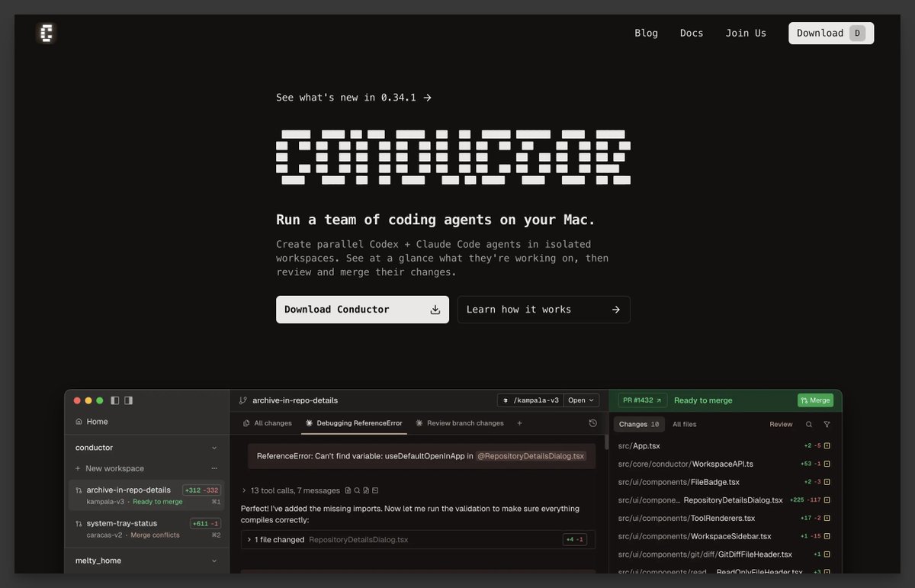Click the +312 -332 diff badge
Viewport: 915px width, 588px height.
pos(202,490)
